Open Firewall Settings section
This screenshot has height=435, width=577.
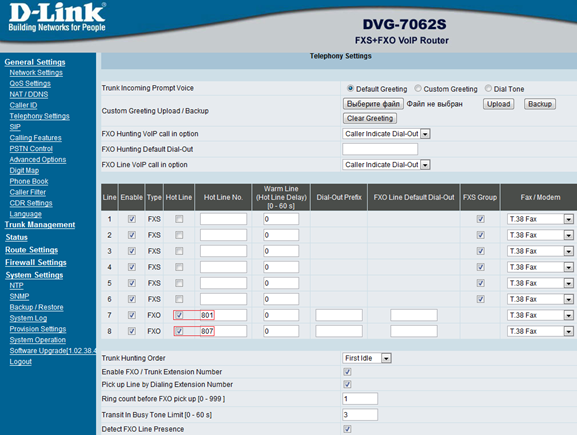pos(36,262)
